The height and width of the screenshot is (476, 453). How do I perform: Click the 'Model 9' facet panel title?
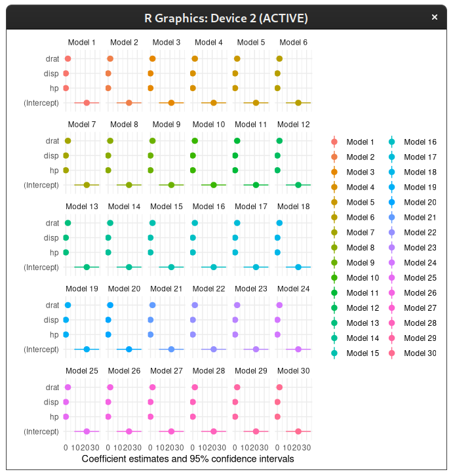pos(167,125)
